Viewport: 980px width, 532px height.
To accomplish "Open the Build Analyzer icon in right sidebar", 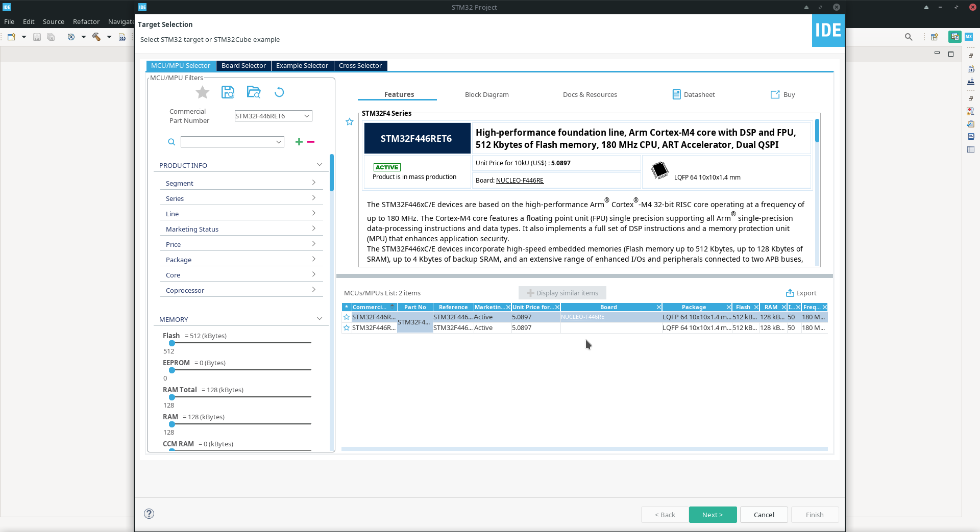I will pyautogui.click(x=971, y=69).
